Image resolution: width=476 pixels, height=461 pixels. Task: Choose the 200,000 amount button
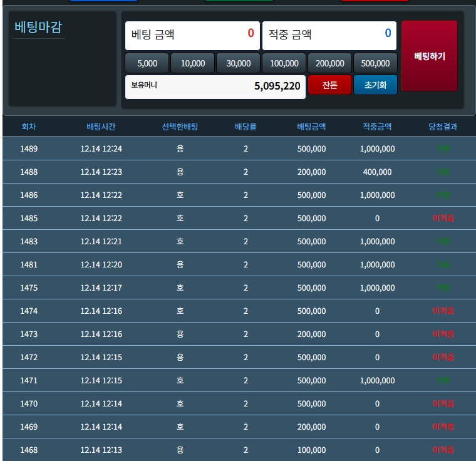[330, 63]
